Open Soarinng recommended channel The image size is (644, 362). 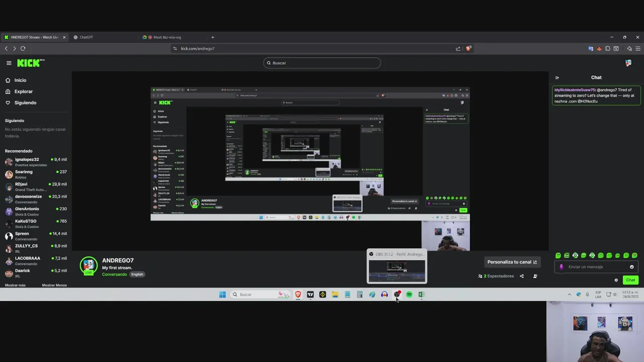(x=36, y=174)
